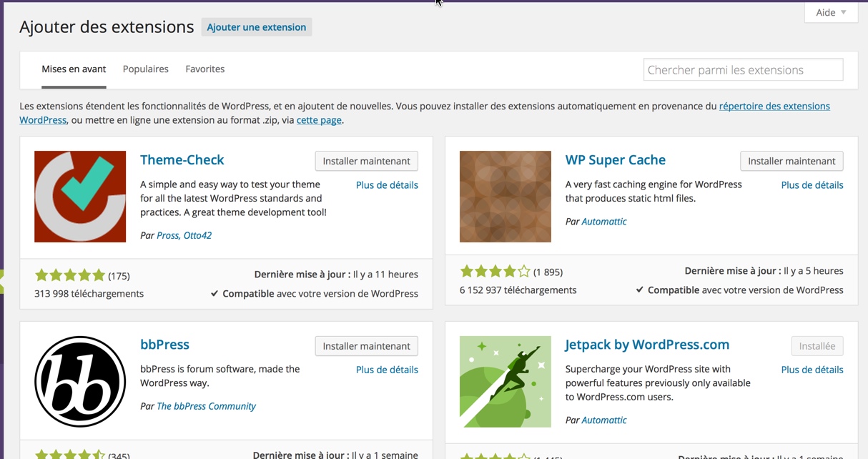Click WP Super Cache's Dernière mise à jour text
The image size is (868, 459).
coord(764,271)
